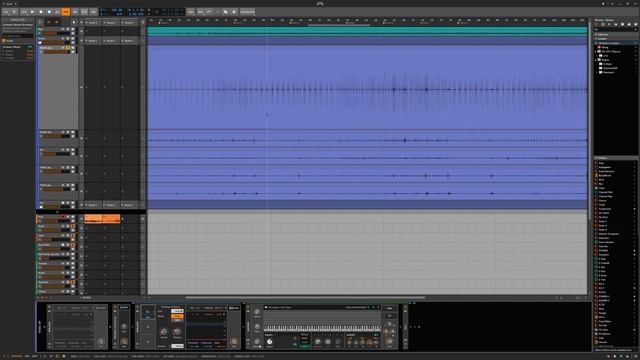The width and height of the screenshot is (640, 360).
Task: Click the tempo display in the transport
Action: [117, 10]
